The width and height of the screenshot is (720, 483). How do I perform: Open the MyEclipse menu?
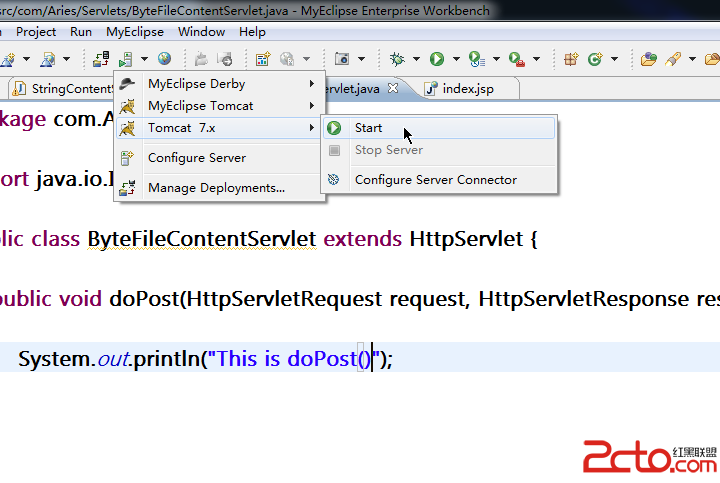[135, 32]
